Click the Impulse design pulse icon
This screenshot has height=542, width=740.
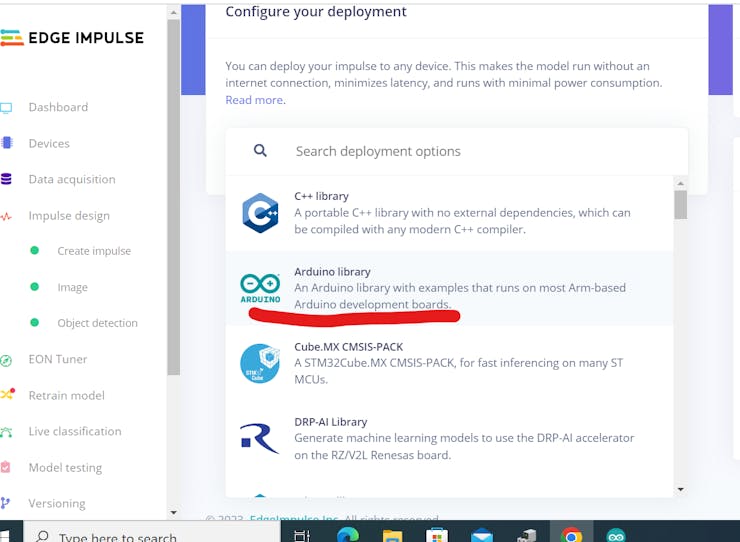coord(6,217)
